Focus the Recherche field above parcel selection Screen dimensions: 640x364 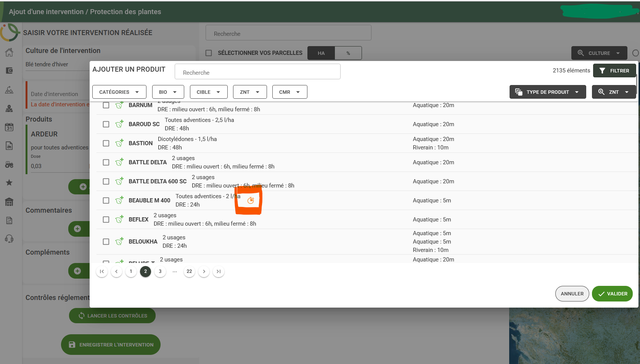[x=288, y=33]
